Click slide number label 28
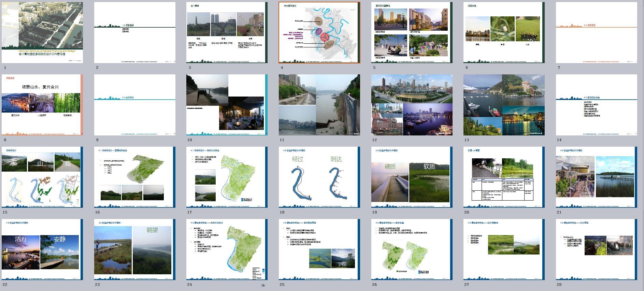The height and width of the screenshot is (291, 644). point(559,285)
